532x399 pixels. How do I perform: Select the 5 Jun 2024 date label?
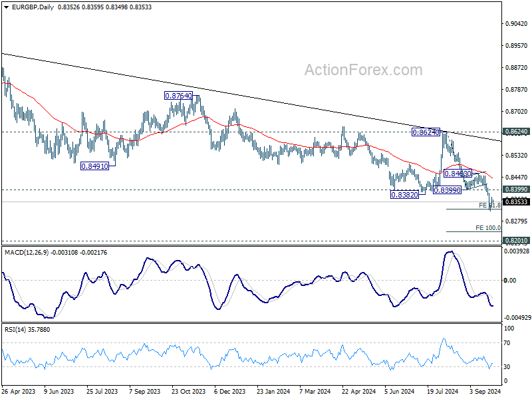coord(400,391)
